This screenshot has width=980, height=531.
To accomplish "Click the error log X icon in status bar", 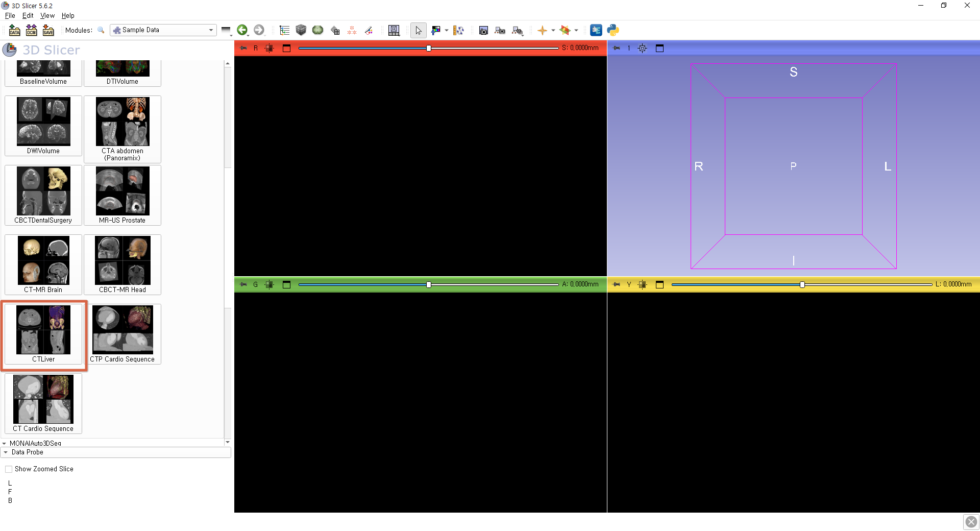I will click(971, 522).
